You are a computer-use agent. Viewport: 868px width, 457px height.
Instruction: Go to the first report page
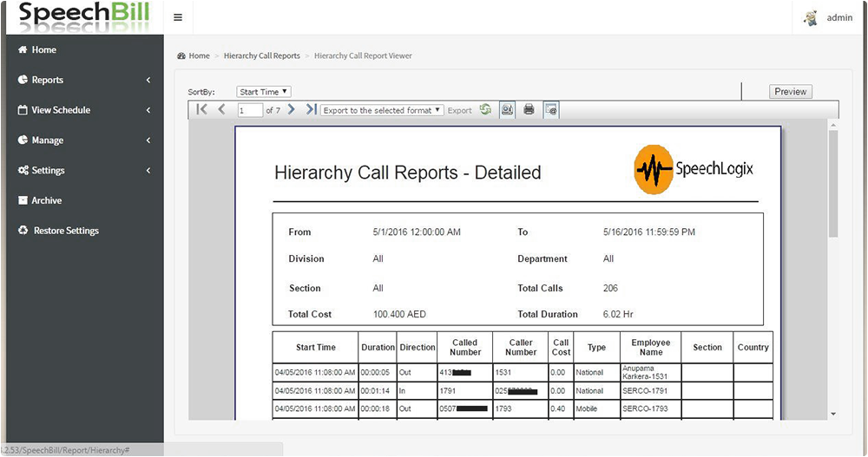(x=202, y=109)
